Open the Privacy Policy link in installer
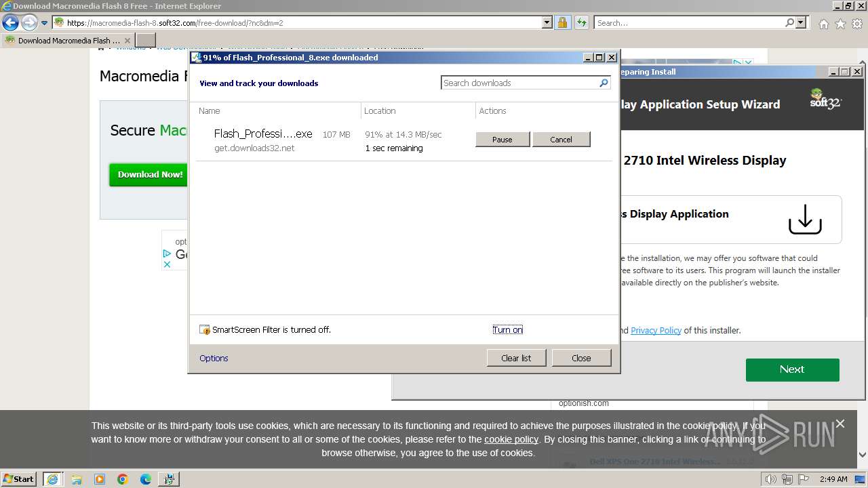The width and height of the screenshot is (868, 488). click(656, 330)
